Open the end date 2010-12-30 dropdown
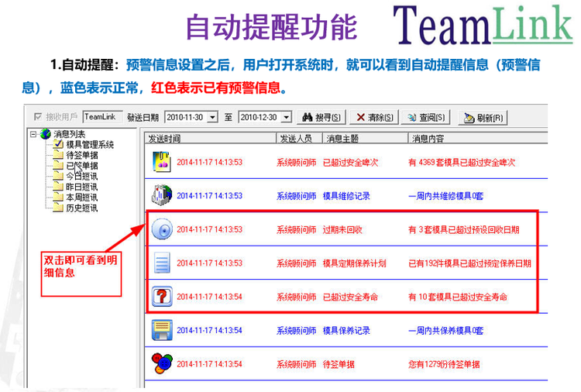Image resolution: width=581 pixels, height=392 pixels. (287, 118)
